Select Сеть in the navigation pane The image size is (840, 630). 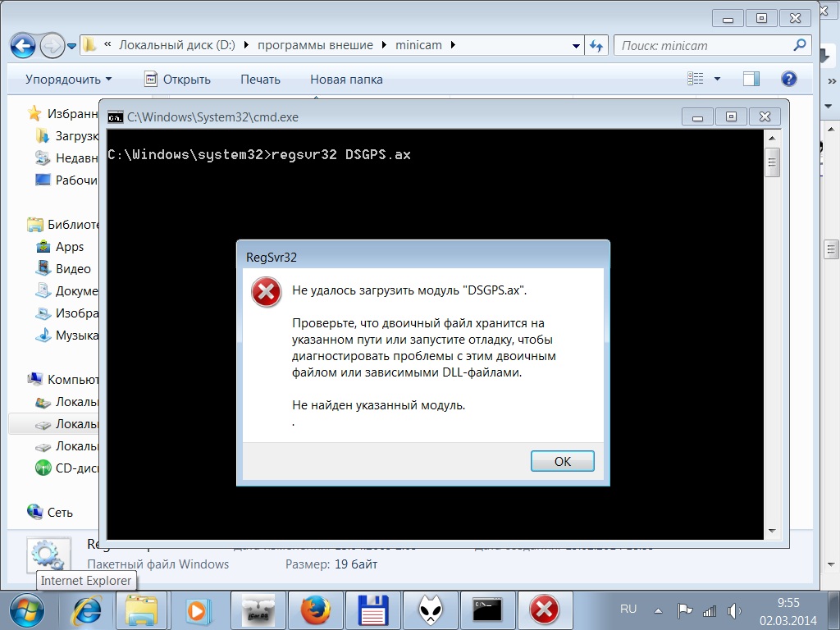[x=59, y=512]
